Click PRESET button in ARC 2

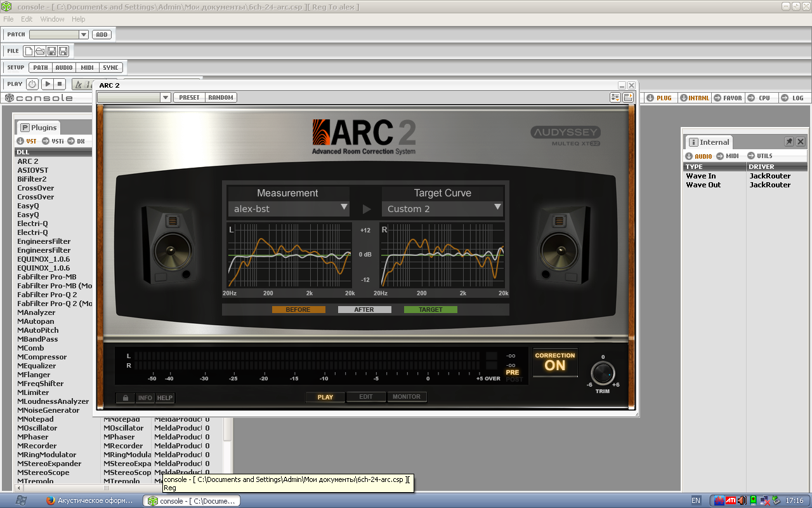189,97
